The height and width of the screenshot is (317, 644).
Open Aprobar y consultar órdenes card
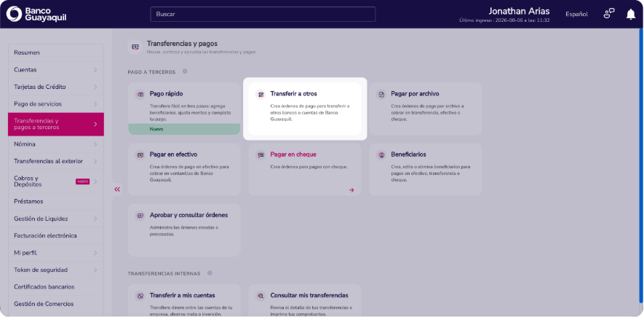(x=184, y=230)
